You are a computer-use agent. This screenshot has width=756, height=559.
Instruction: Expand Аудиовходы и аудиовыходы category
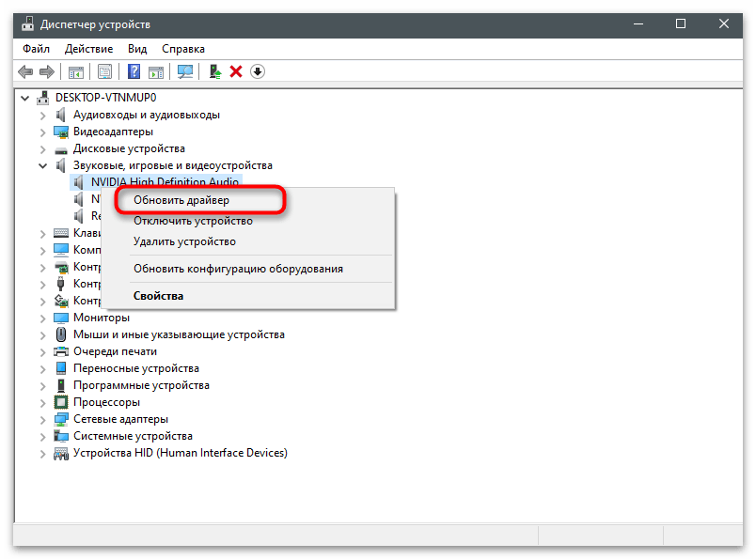tap(43, 116)
